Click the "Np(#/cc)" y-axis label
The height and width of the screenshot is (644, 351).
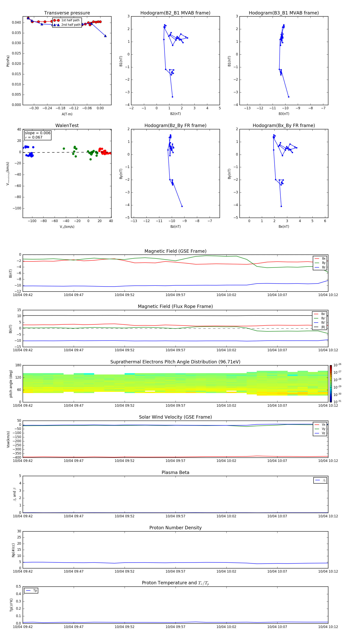coord(13,550)
